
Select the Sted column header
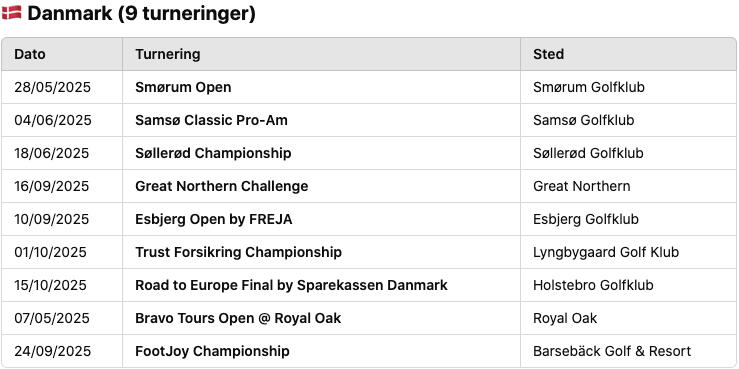549,54
